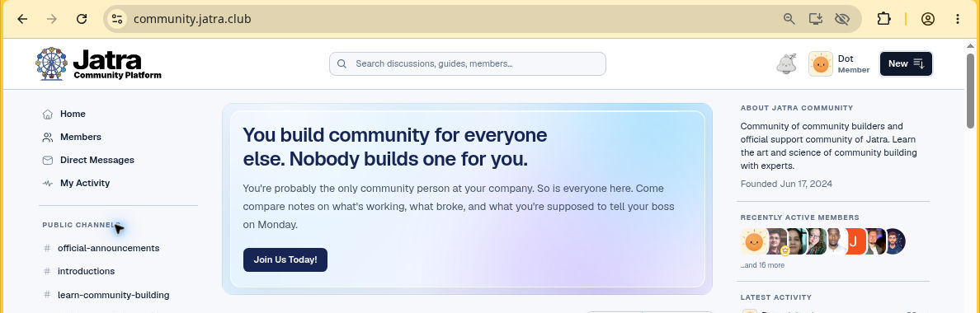Open the browser three-dot menu

pos(958,19)
